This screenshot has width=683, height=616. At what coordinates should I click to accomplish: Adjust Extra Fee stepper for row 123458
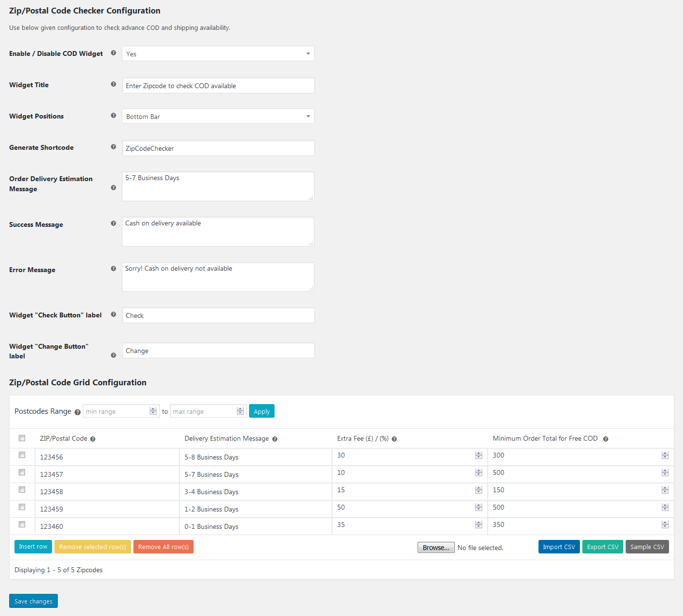[x=478, y=490]
